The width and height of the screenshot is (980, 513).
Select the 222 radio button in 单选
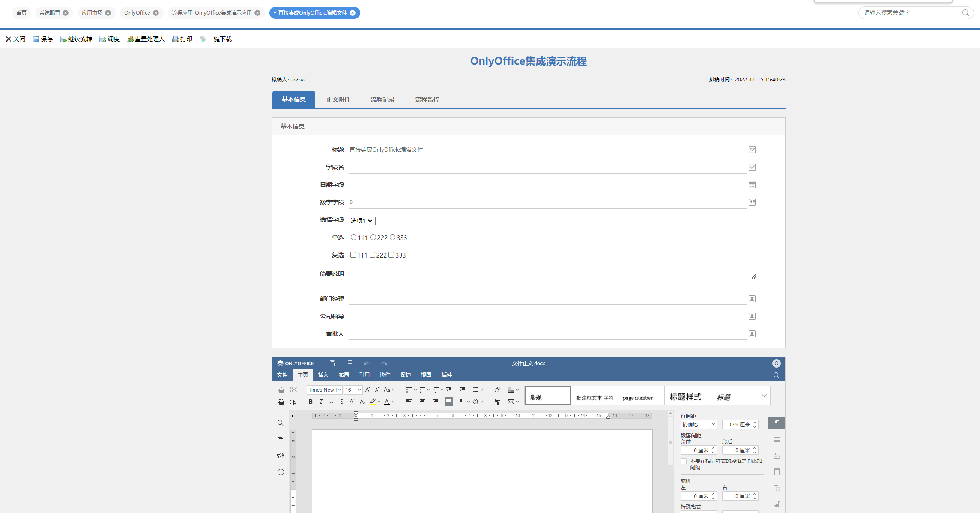pos(373,237)
